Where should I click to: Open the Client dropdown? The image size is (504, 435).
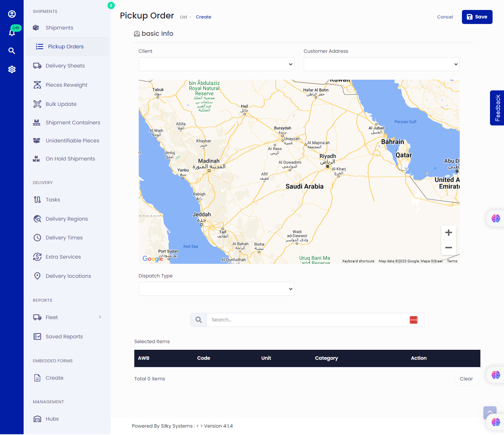point(216,64)
